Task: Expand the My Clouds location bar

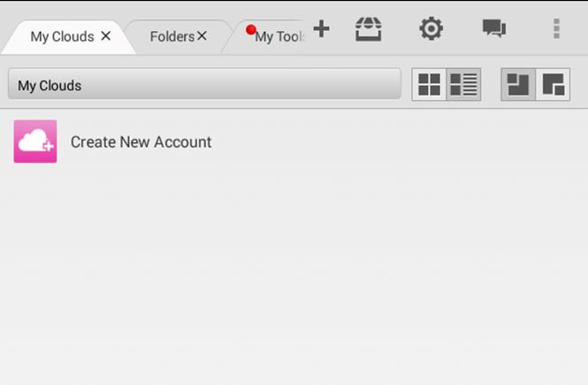Action: [203, 86]
